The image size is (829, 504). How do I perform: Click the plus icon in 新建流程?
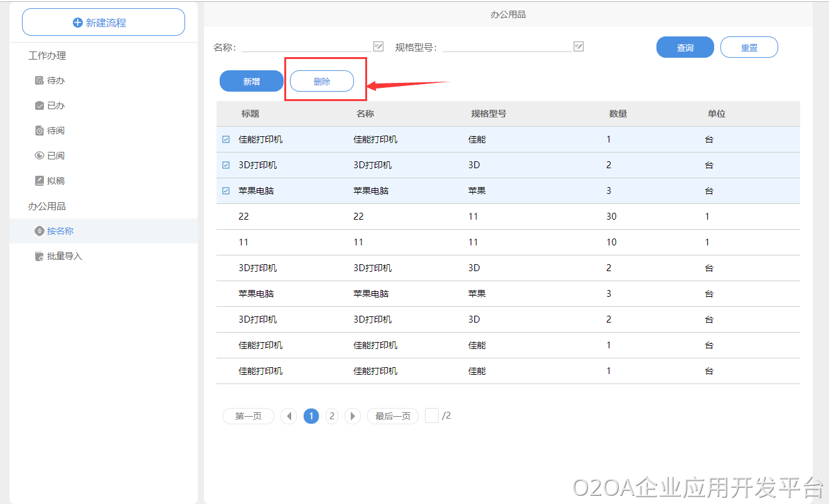tap(78, 23)
